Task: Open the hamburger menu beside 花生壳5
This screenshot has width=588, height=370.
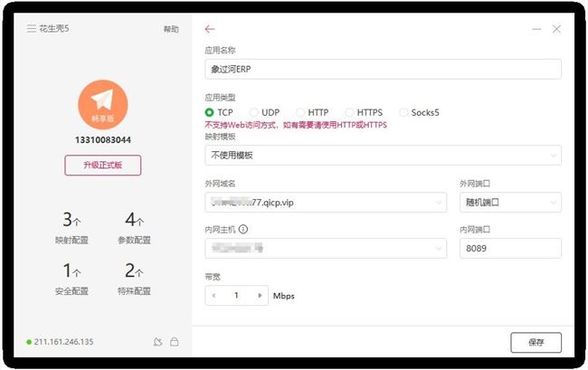Action: (x=32, y=28)
